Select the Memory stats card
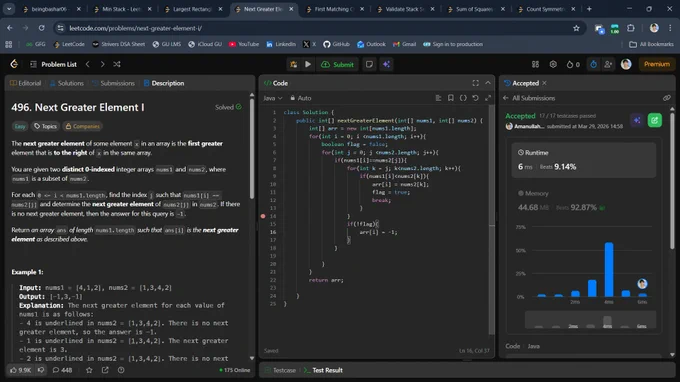Screen dimensions: 680x382 click(x=584, y=200)
